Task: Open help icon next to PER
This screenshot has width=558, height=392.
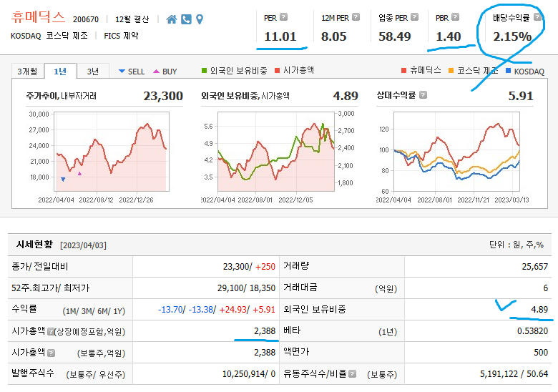Action: (283, 16)
